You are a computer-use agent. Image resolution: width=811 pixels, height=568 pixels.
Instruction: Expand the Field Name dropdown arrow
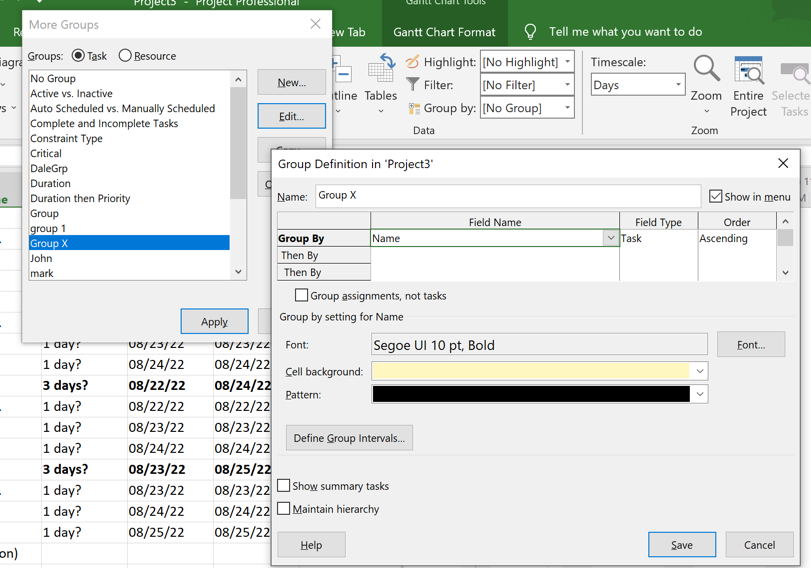coord(610,238)
